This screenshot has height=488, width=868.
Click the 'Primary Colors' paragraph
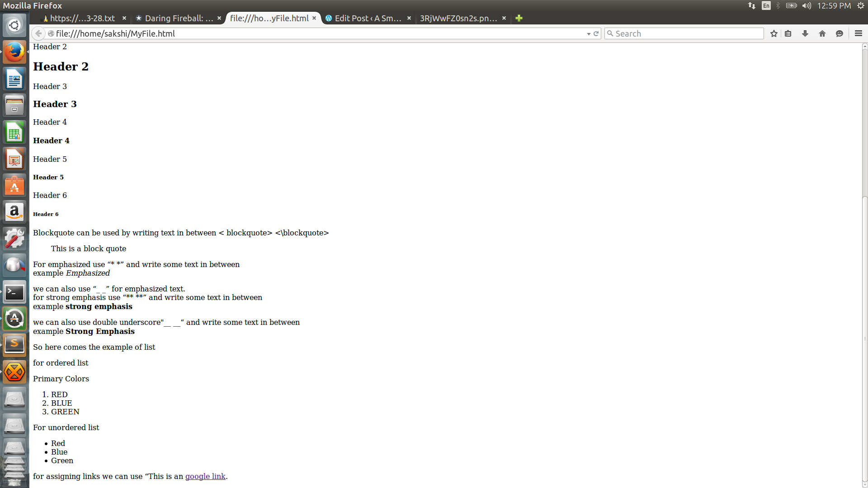tap(61, 379)
